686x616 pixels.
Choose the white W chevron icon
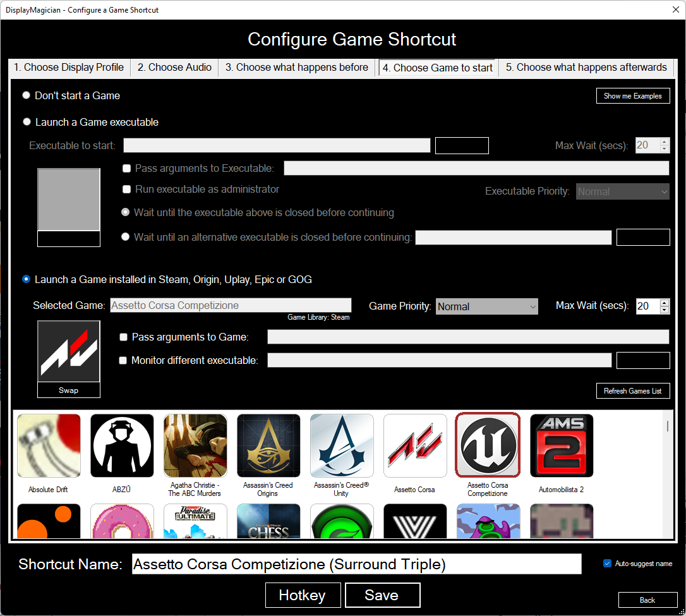(415, 521)
